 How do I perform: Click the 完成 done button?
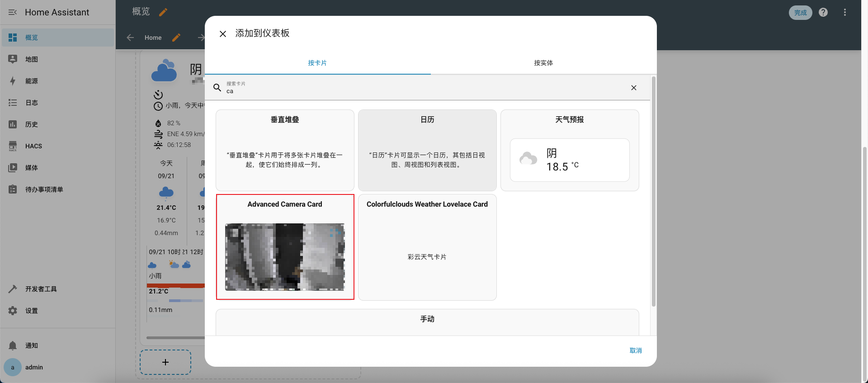pos(800,13)
